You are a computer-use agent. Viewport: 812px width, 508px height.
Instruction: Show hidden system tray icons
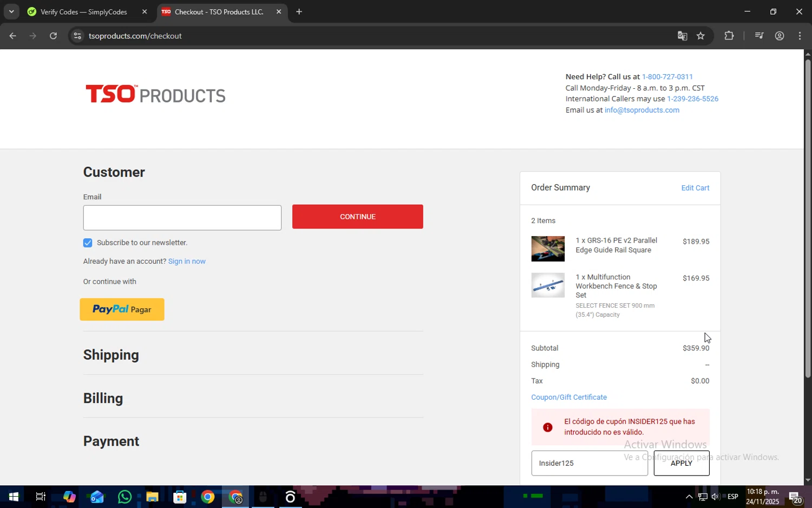coord(689,497)
